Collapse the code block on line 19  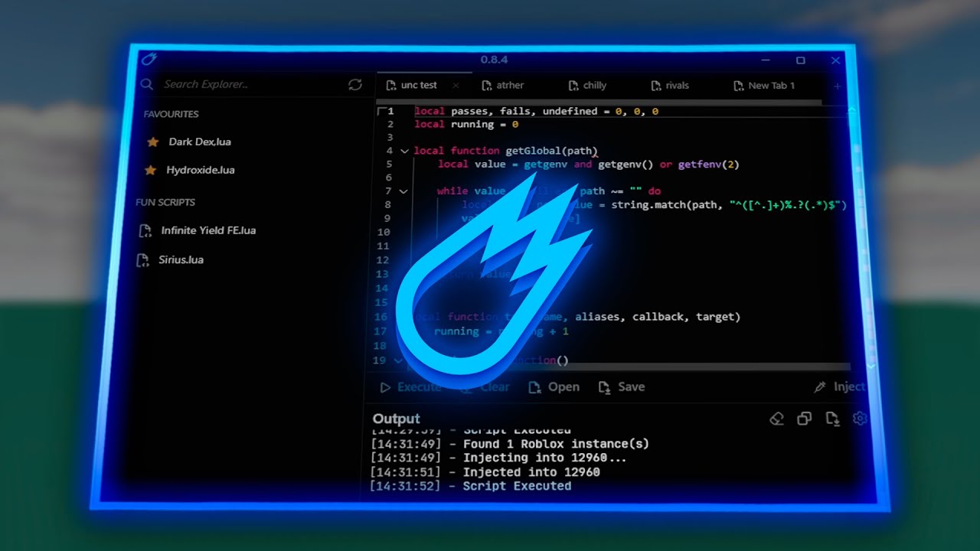398,360
